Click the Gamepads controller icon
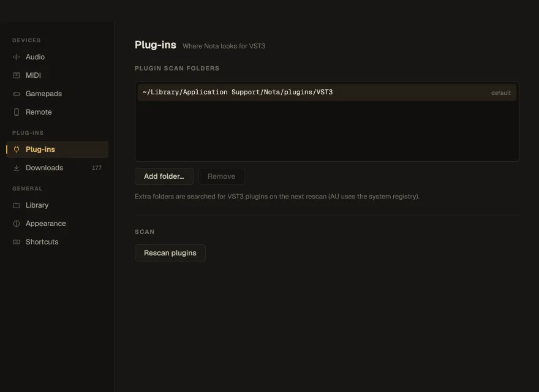This screenshot has width=539, height=392. 16,94
